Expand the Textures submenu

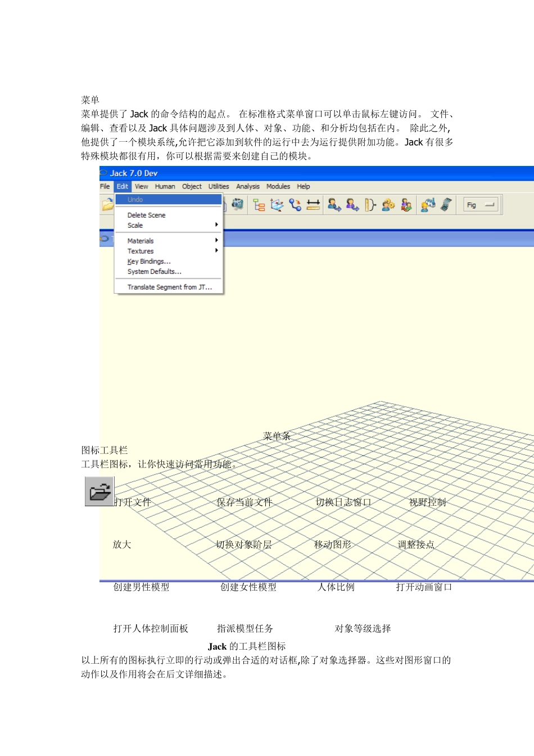(x=169, y=251)
